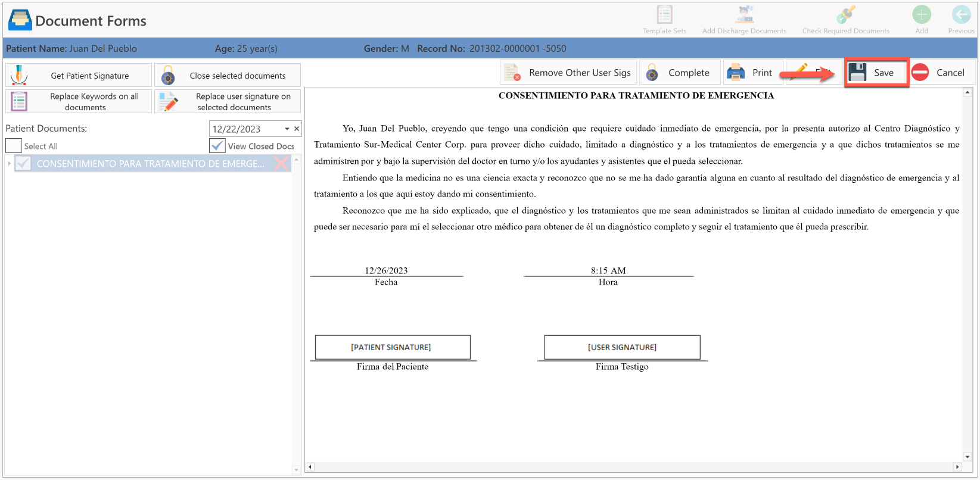Open the 12/22/2023 date dropdown arrow
Viewport: 980px width, 480px height.
click(287, 129)
